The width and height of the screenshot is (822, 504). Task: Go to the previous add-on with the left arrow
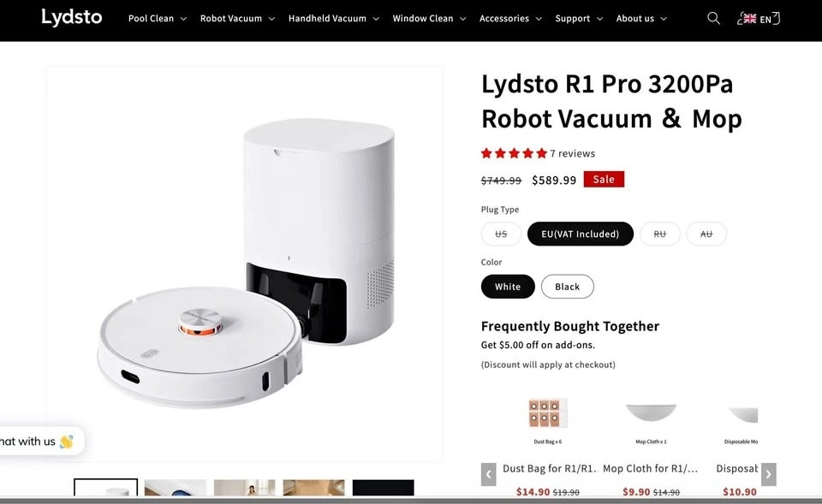tap(489, 474)
